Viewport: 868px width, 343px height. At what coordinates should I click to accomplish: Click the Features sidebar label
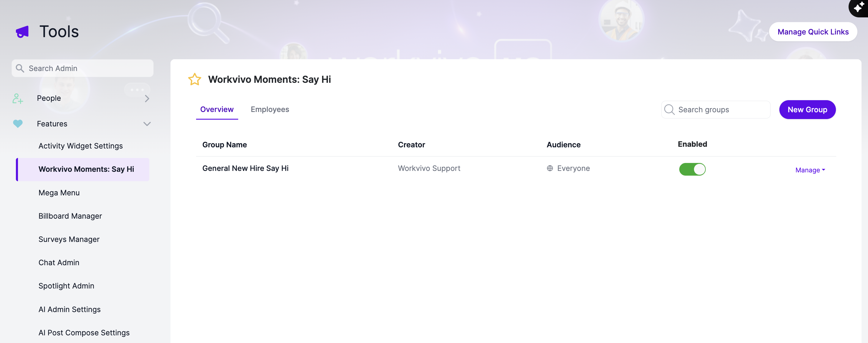coord(52,124)
